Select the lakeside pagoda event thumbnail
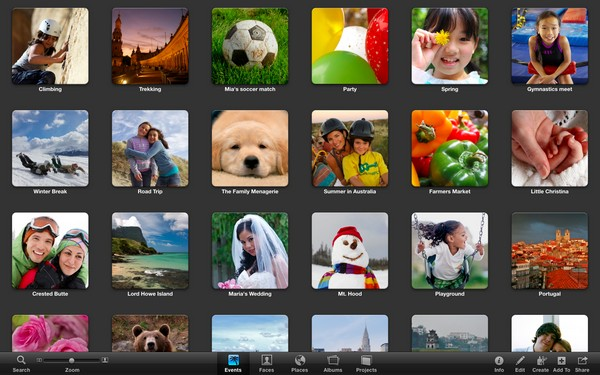The image size is (600, 375). point(450,333)
